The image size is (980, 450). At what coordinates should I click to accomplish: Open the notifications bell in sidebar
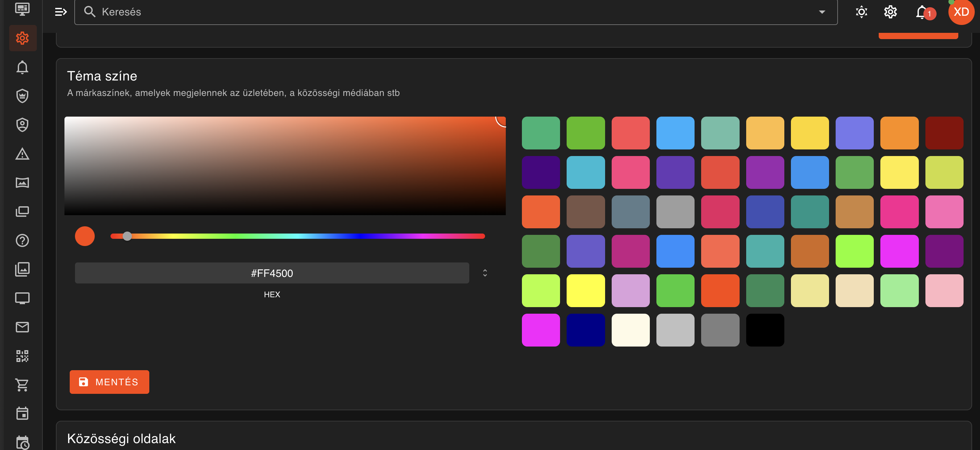[x=22, y=67]
